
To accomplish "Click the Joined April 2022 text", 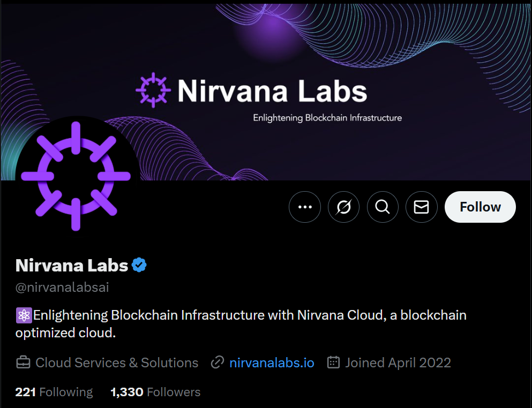I will (x=398, y=362).
